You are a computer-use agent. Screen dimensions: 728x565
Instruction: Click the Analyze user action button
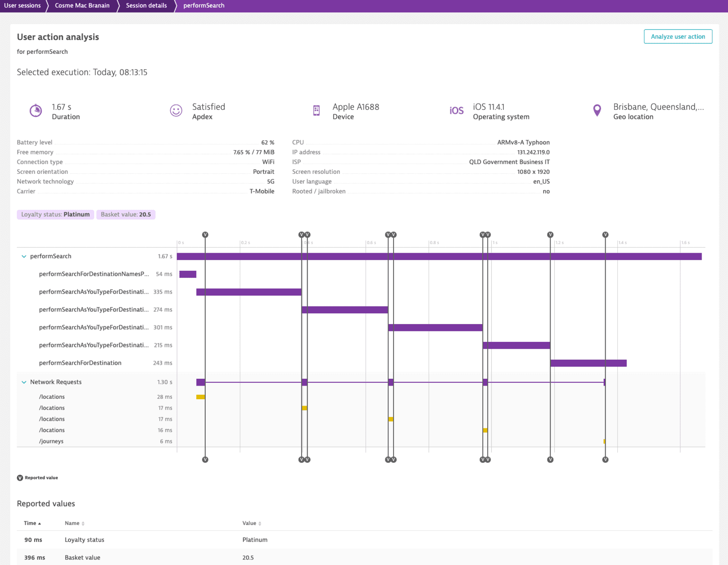click(x=677, y=36)
